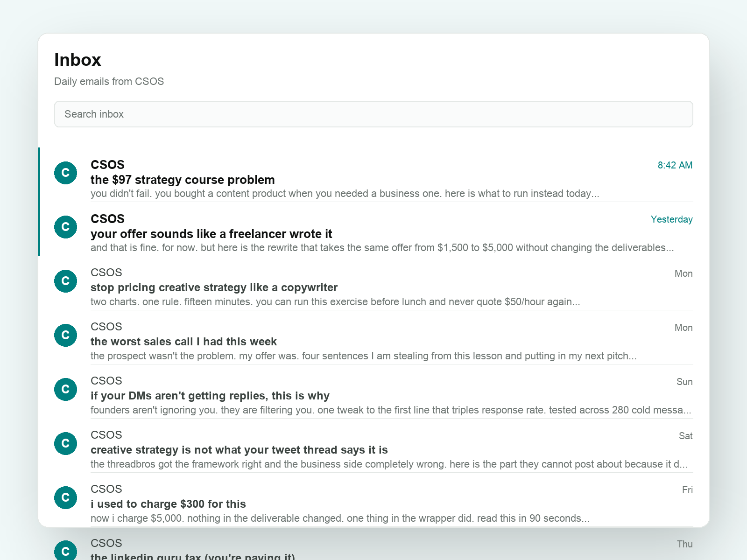Click avatar beside 'linkedin guru tax' email

[x=65, y=551]
